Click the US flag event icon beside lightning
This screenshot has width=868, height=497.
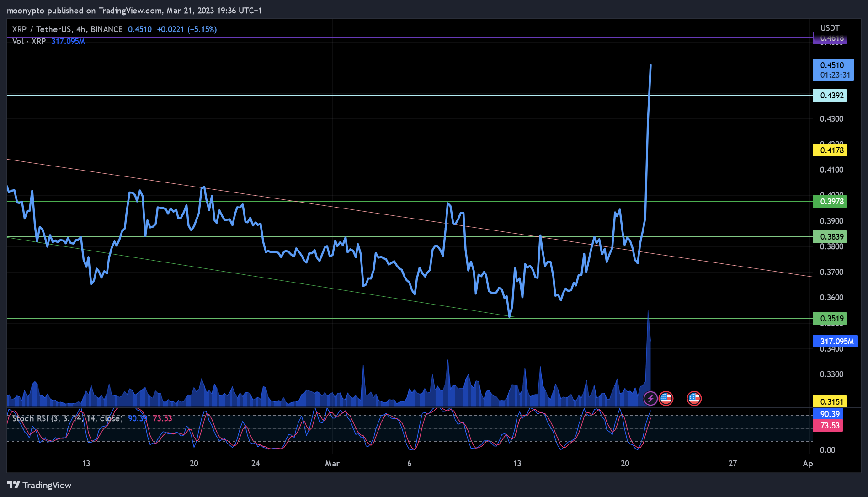(666, 398)
